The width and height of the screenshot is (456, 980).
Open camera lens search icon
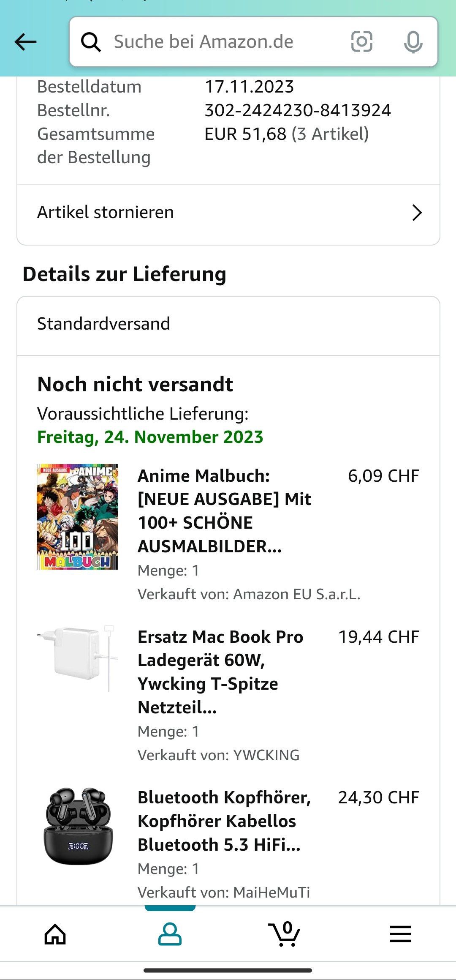(362, 42)
